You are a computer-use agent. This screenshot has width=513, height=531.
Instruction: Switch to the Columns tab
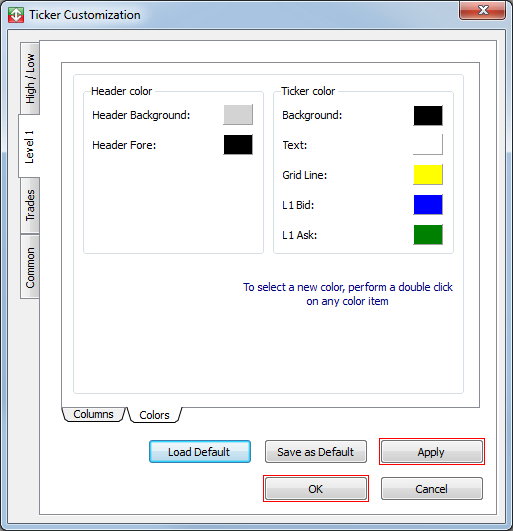(x=93, y=414)
